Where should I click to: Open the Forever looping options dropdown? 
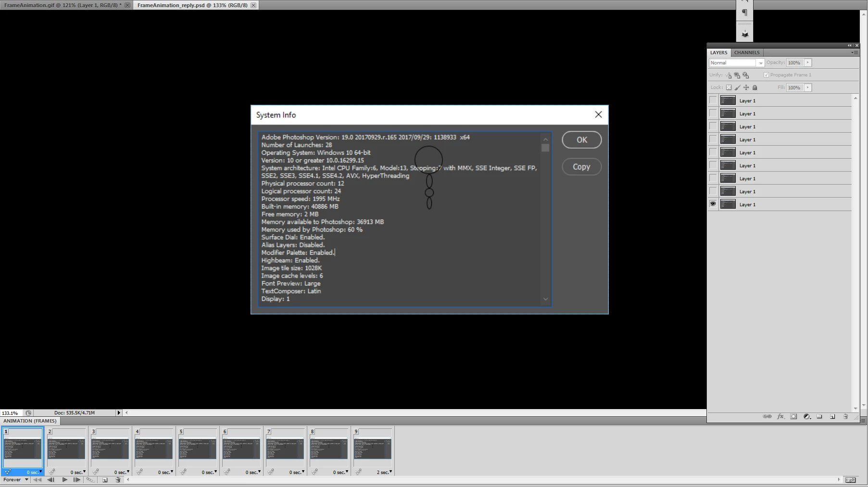pyautogui.click(x=15, y=480)
